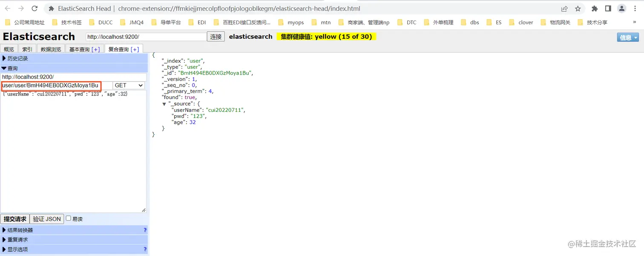Open the EDI bookmark folder
644x256 pixels.
(197, 23)
